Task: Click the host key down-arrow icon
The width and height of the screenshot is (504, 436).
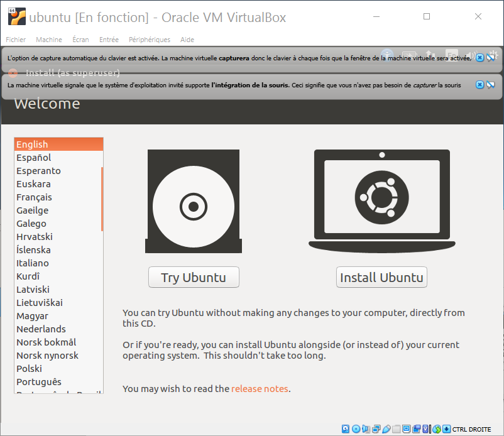Action: [446, 429]
